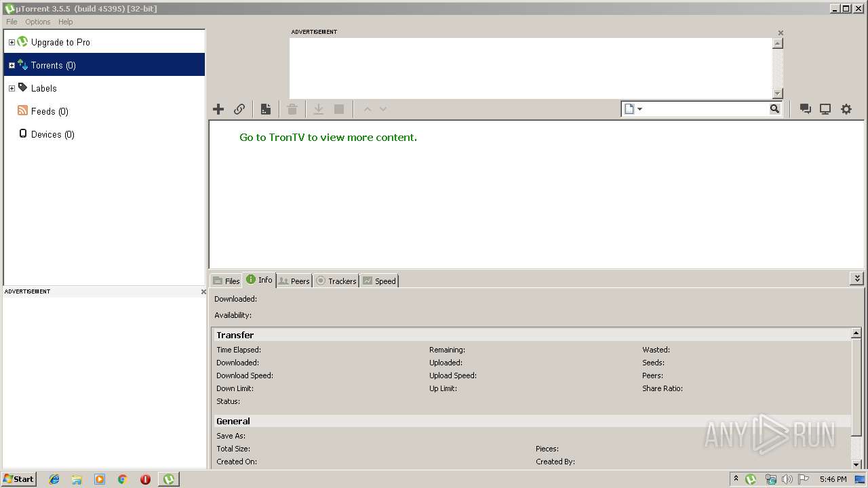Click the Move Up Queue arrow
The image size is (868, 488).
(x=368, y=109)
